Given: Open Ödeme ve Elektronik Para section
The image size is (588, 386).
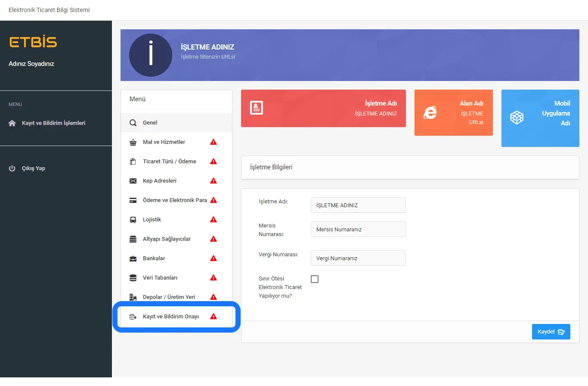Looking at the screenshot, I should (x=174, y=200).
